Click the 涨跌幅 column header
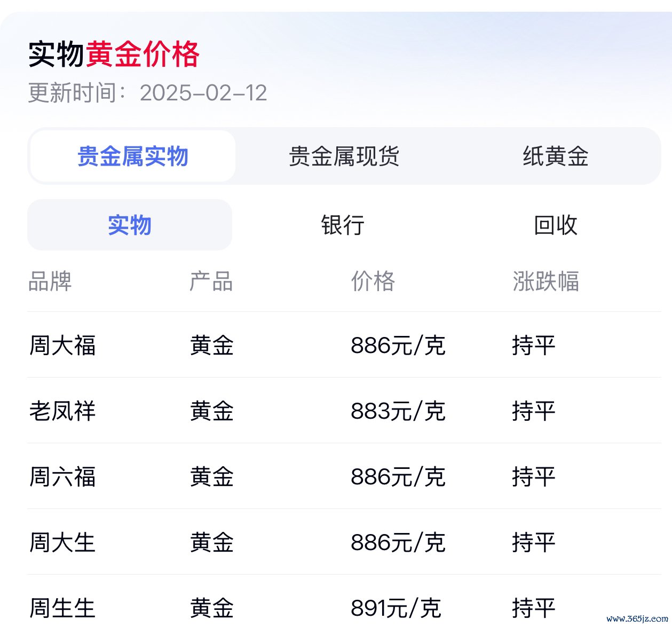Viewport: 672px width, 627px height. point(545,281)
